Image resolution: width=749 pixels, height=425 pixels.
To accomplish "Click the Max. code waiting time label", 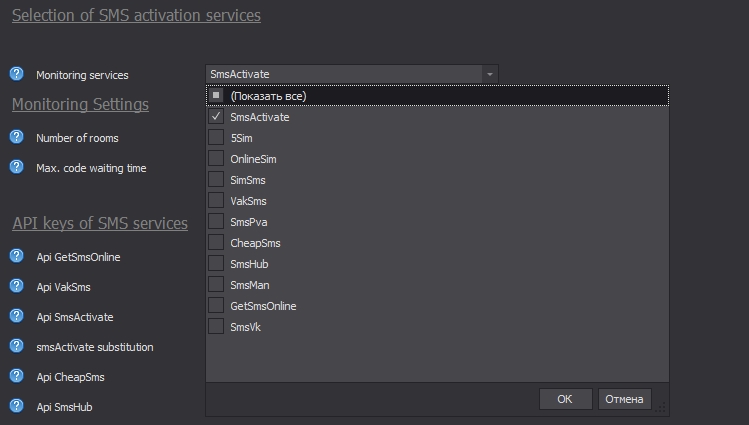I will point(91,168).
